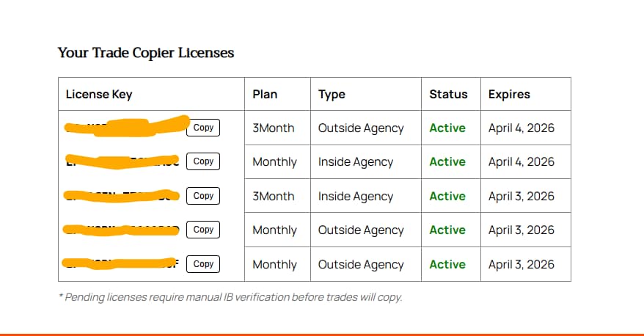
Task: Click Active status in the last row
Action: point(447,264)
